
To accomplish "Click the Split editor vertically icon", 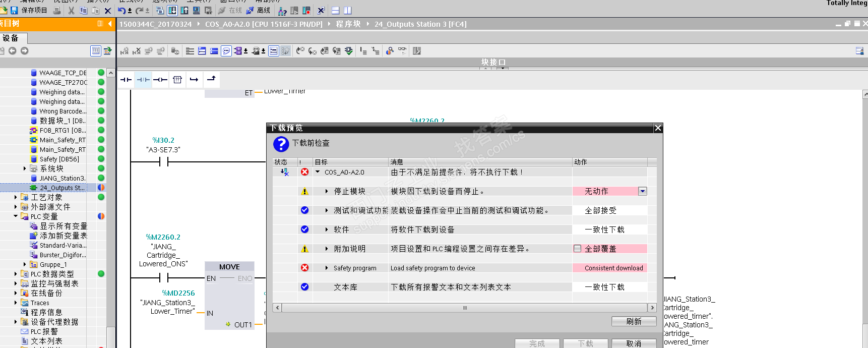I will 347,11.
